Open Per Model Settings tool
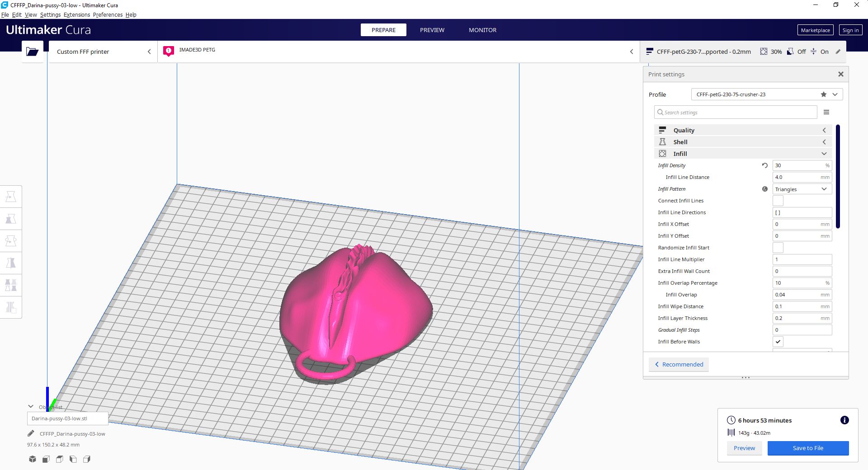Image resolution: width=868 pixels, height=470 pixels. (x=11, y=285)
